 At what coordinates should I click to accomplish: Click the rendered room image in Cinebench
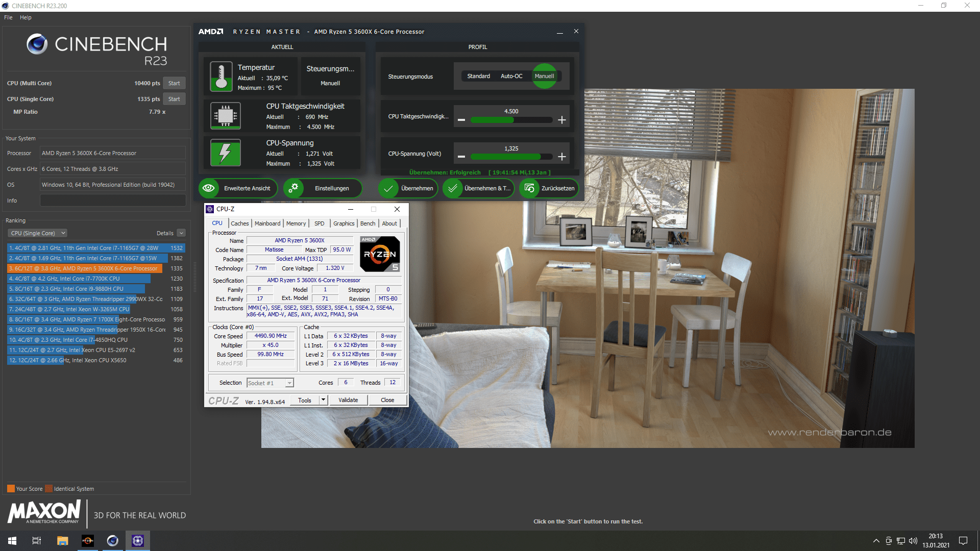587,268
